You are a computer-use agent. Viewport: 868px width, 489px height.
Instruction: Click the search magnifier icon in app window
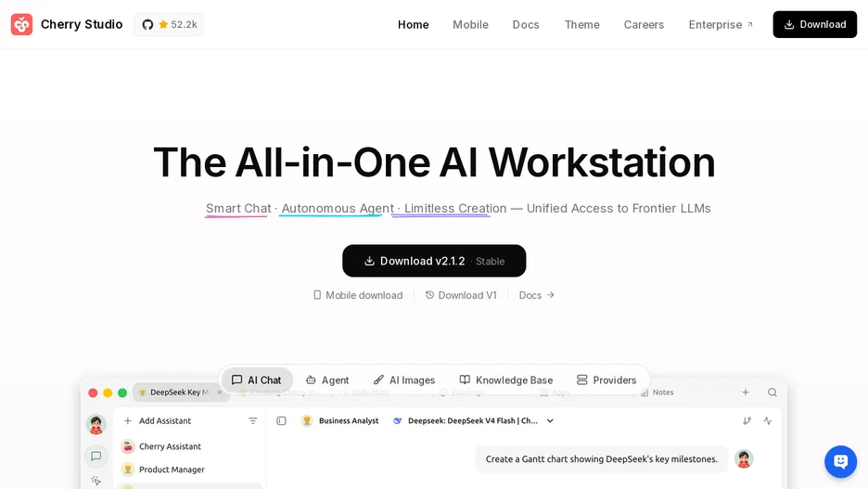(x=772, y=392)
